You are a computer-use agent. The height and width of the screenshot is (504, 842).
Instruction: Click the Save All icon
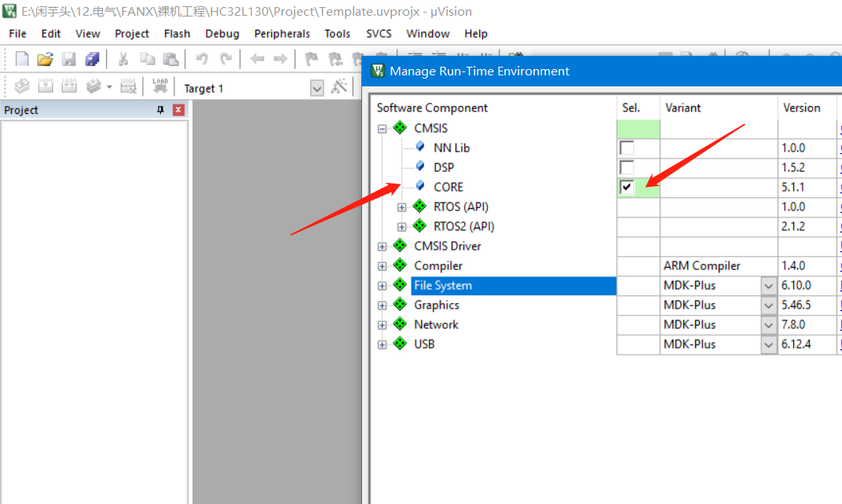93,59
